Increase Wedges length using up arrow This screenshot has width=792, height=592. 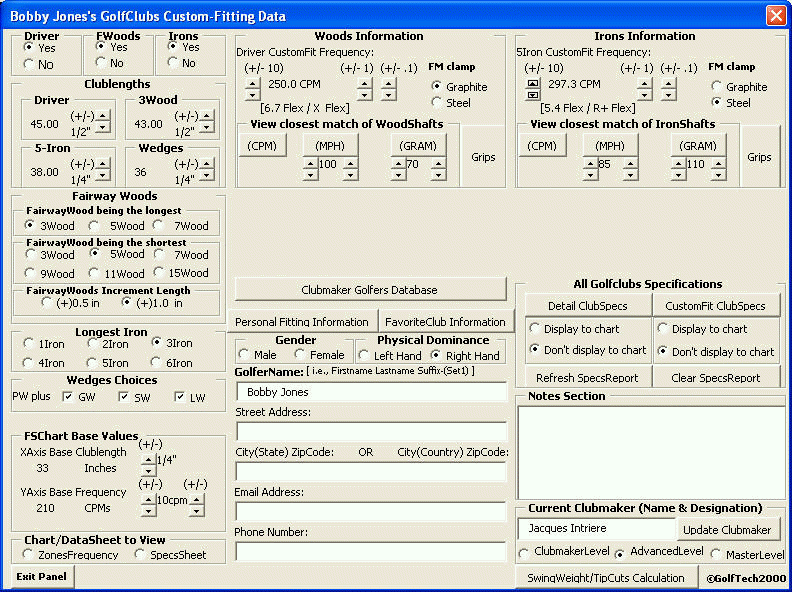coord(206,164)
